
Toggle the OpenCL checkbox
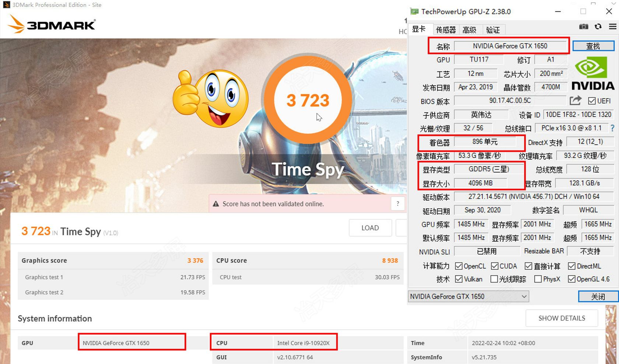click(x=459, y=266)
